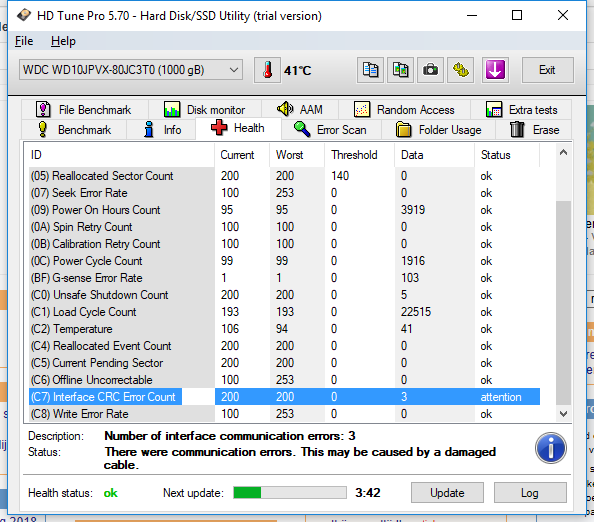Click the Status column header
The image size is (594, 522).
click(x=507, y=155)
